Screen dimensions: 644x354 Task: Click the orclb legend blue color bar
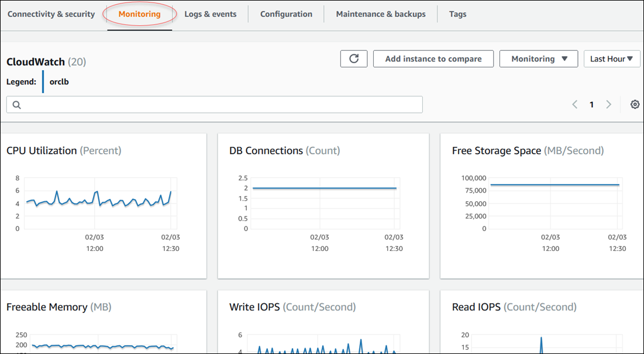point(43,82)
